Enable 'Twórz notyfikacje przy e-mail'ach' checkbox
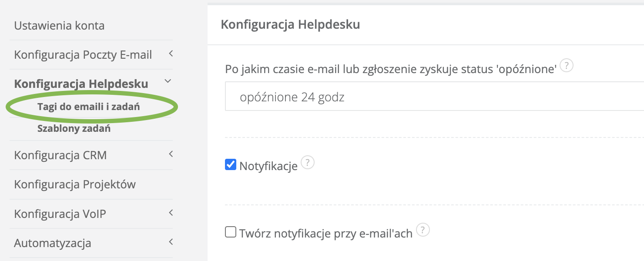This screenshot has height=261, width=644. click(x=230, y=232)
